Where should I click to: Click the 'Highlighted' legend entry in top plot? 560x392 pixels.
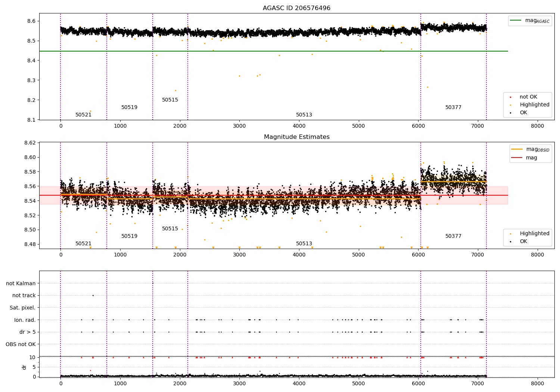531,105
